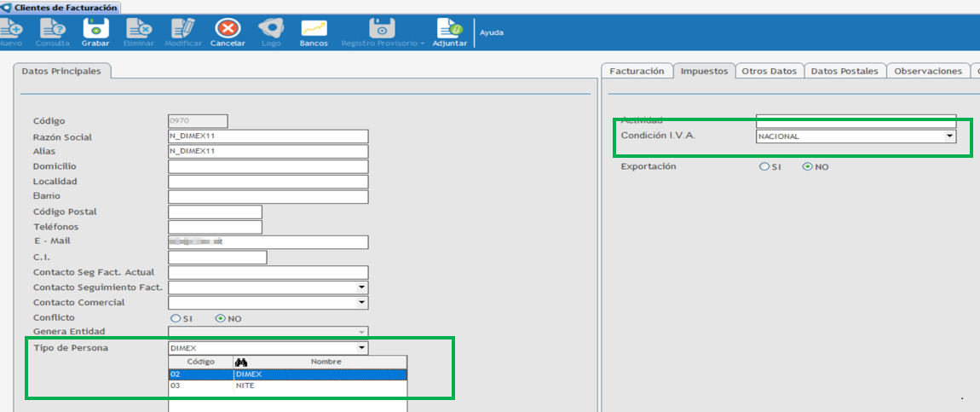Switch to the Facturación tab

point(637,72)
